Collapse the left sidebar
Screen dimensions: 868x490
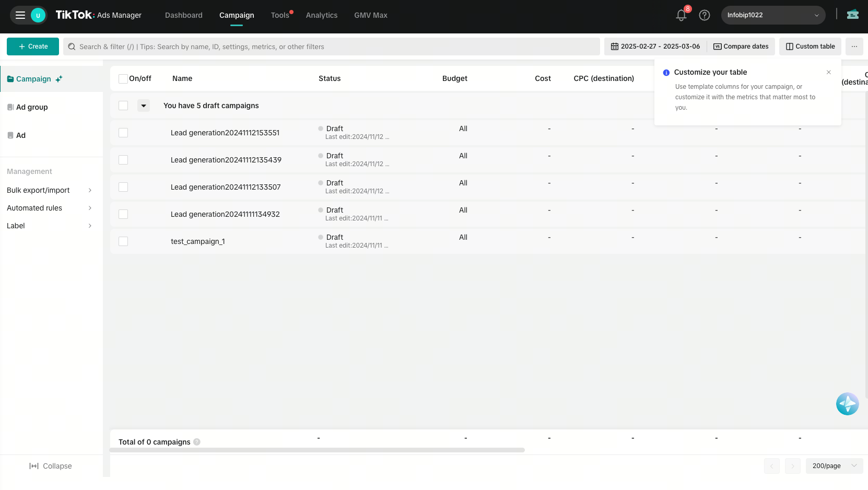tap(51, 466)
